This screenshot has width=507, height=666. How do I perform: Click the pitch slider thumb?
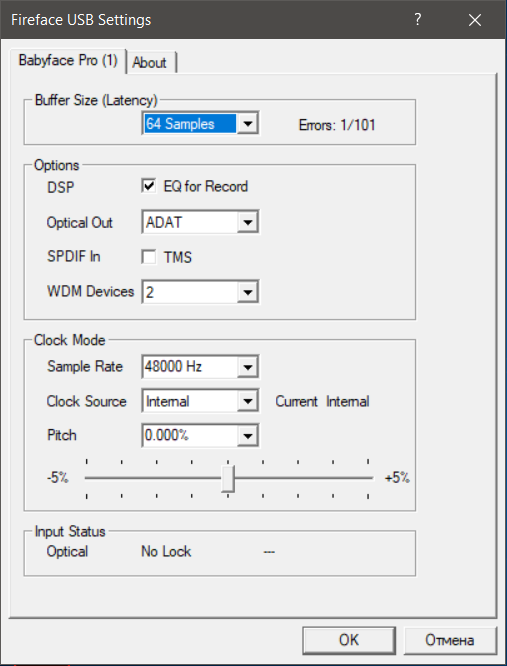click(x=228, y=478)
